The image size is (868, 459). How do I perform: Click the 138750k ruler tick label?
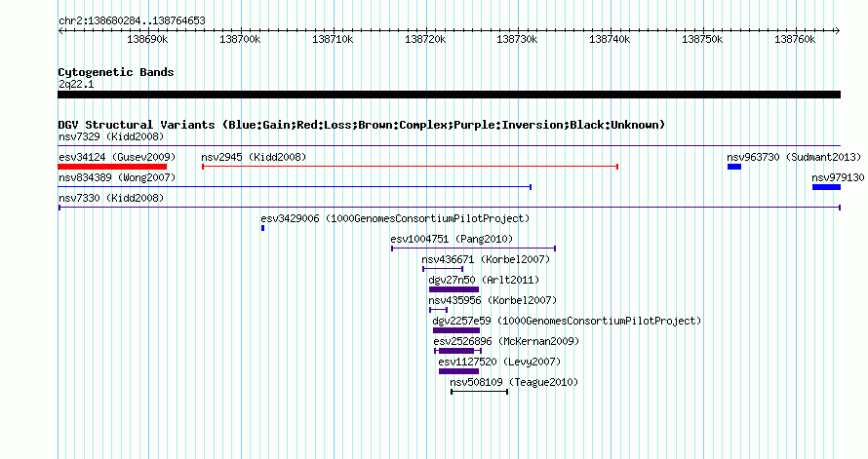(x=702, y=39)
